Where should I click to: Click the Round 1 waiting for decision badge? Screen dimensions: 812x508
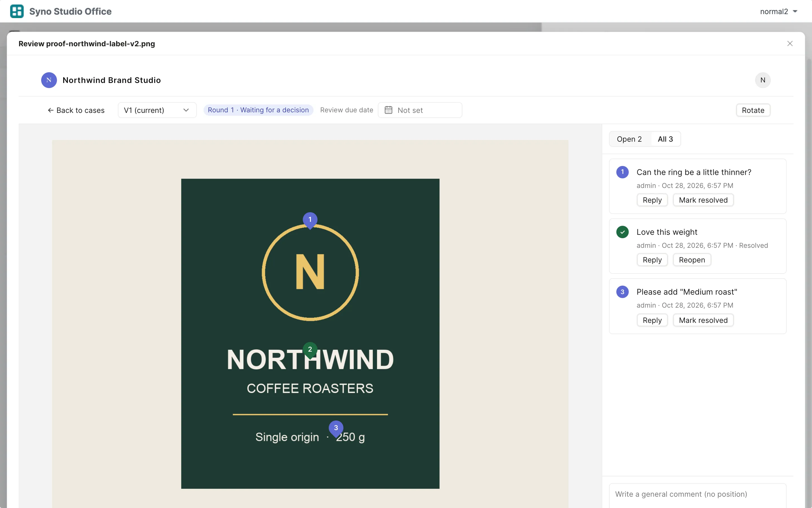(258, 110)
